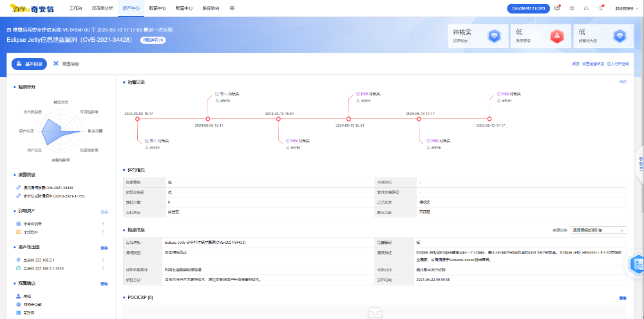Switch to the 基本信息 tab
Viewport: 644px width, 319px height.
pos(29,64)
